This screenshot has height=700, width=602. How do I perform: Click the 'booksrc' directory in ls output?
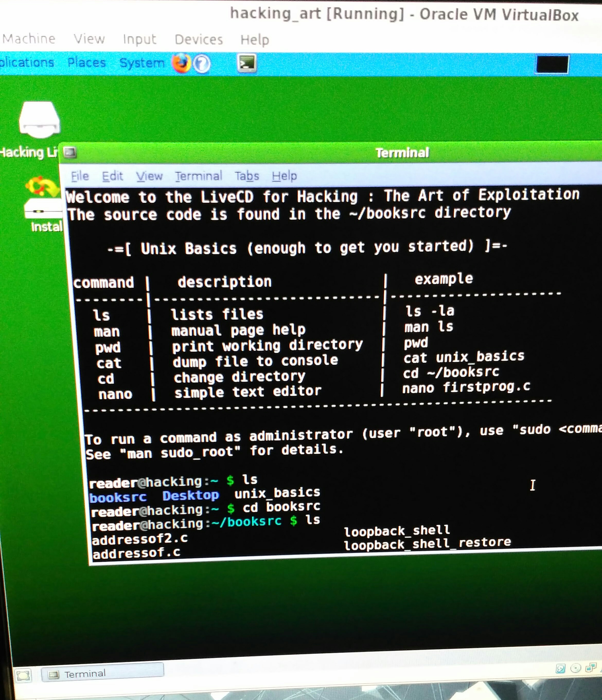pos(118,497)
